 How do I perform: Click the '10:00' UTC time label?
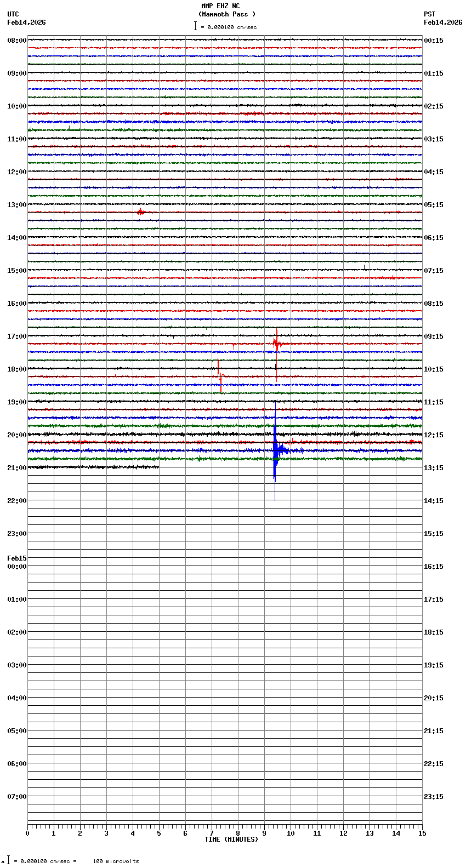(x=17, y=106)
